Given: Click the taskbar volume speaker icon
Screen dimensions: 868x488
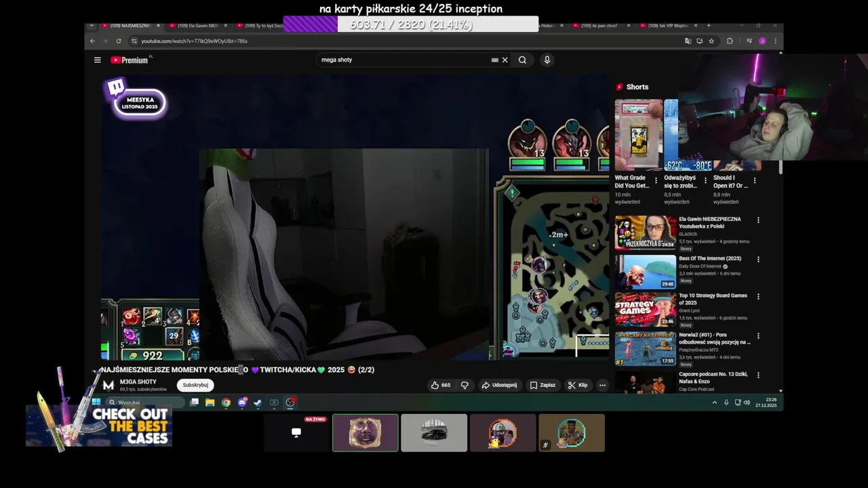Looking at the screenshot, I should 747,402.
